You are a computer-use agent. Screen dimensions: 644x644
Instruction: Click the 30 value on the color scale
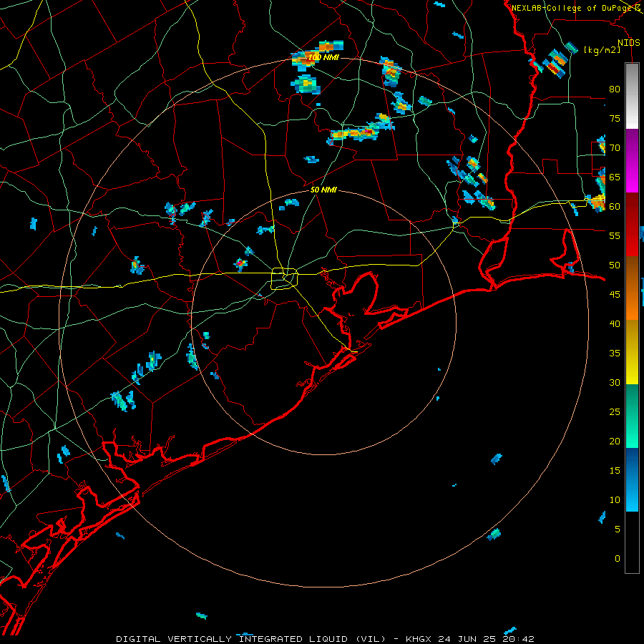click(615, 382)
